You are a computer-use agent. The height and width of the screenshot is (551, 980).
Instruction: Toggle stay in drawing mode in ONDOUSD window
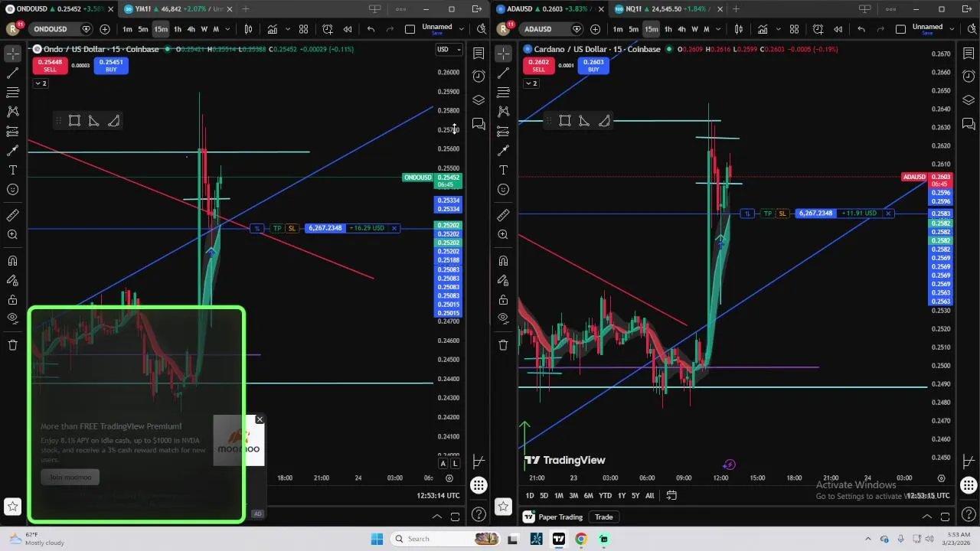tap(12, 280)
